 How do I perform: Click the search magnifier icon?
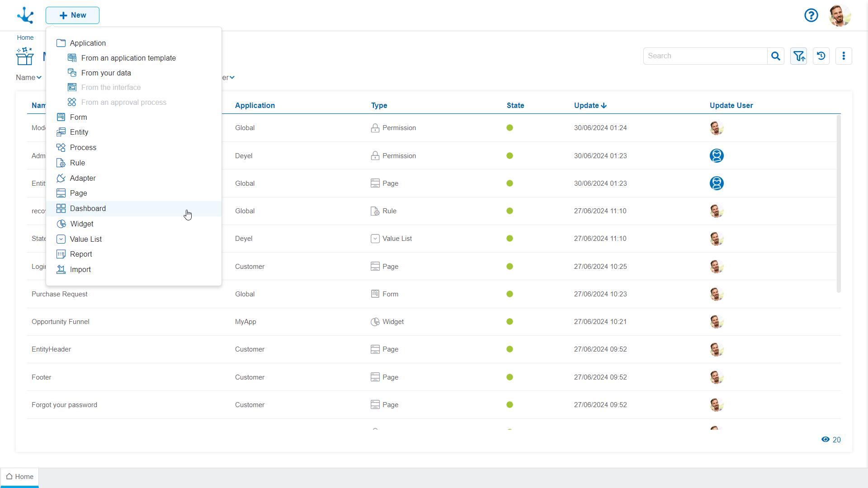click(775, 56)
